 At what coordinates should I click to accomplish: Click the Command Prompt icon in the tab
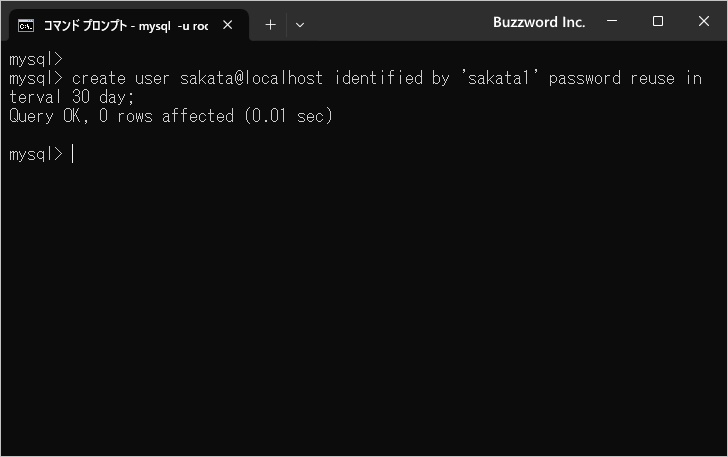point(27,25)
